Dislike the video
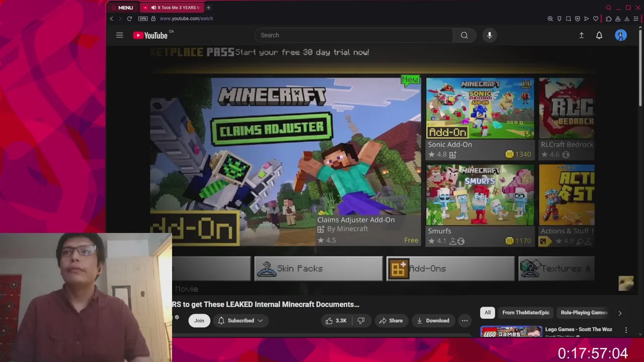 [361, 321]
